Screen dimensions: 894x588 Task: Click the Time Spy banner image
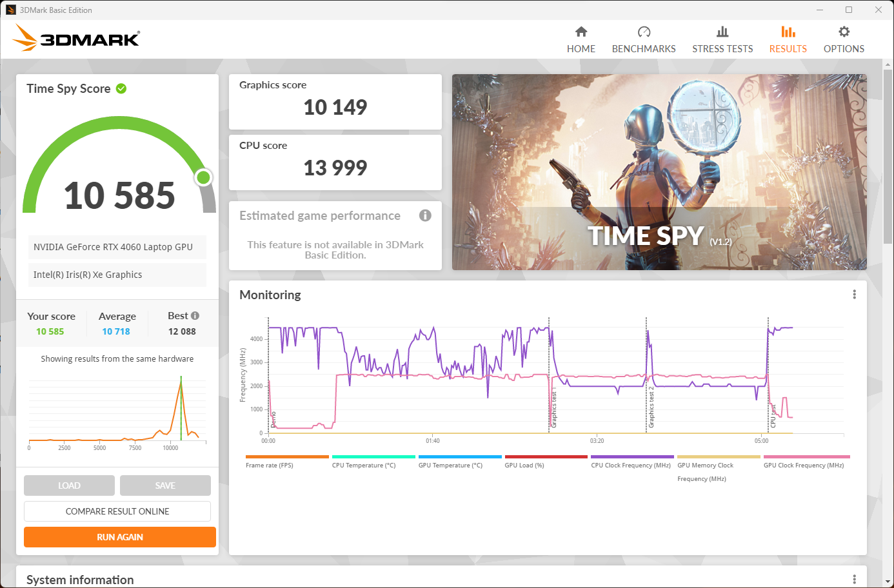coord(659,172)
